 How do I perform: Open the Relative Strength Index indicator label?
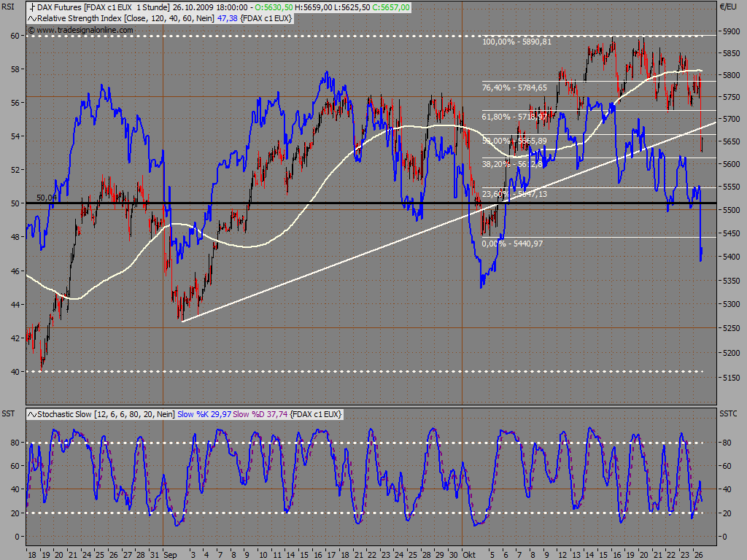pos(125,18)
